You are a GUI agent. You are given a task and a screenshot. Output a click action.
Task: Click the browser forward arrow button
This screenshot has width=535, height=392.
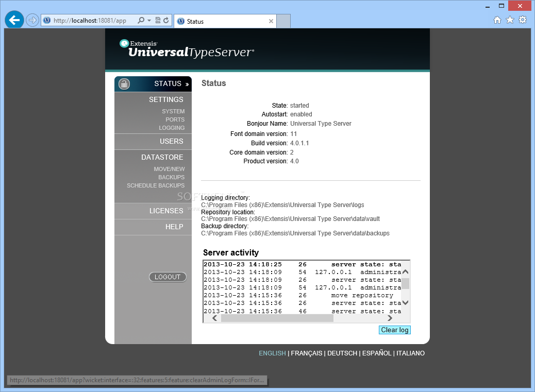click(32, 20)
